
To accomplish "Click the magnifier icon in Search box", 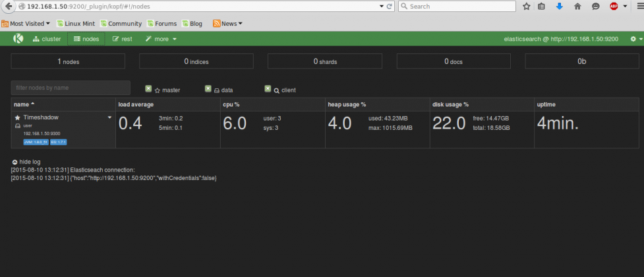I will [x=404, y=6].
